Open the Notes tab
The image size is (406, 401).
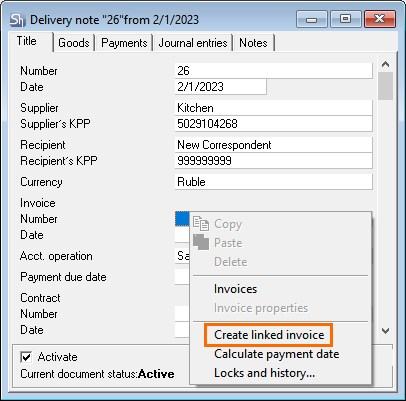tap(254, 43)
